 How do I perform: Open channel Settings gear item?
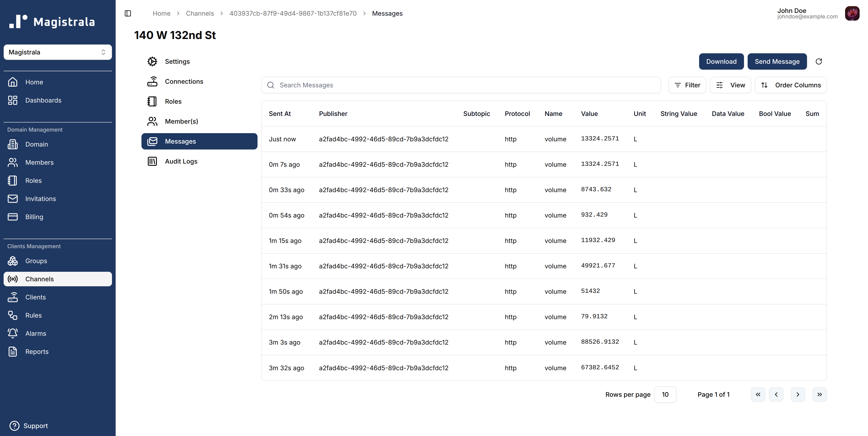click(152, 61)
